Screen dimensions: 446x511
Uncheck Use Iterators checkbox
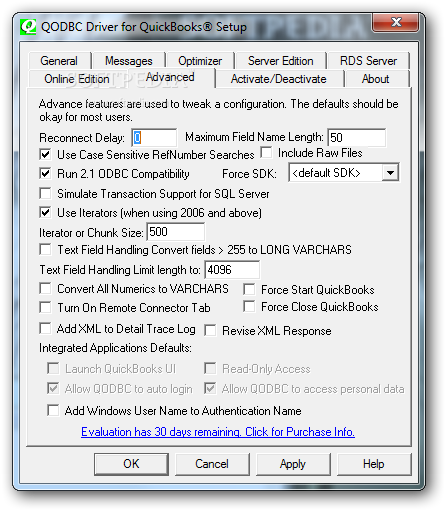tap(45, 212)
